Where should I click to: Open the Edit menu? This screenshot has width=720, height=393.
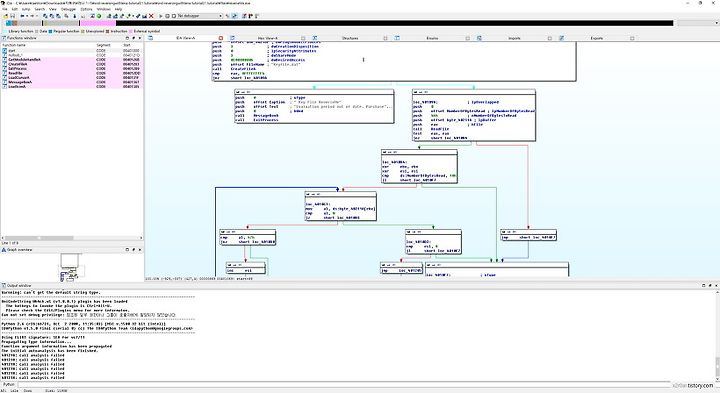15,9
